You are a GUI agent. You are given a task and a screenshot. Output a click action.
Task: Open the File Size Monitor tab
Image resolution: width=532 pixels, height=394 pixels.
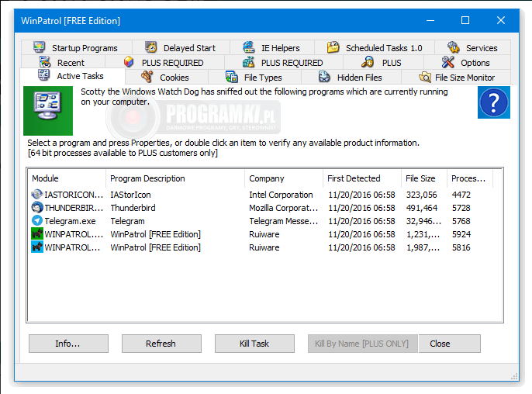tap(456, 78)
